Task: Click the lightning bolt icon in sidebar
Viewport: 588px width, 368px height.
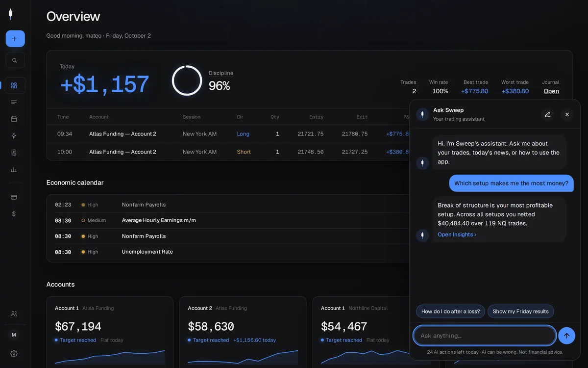Action: pos(14,136)
